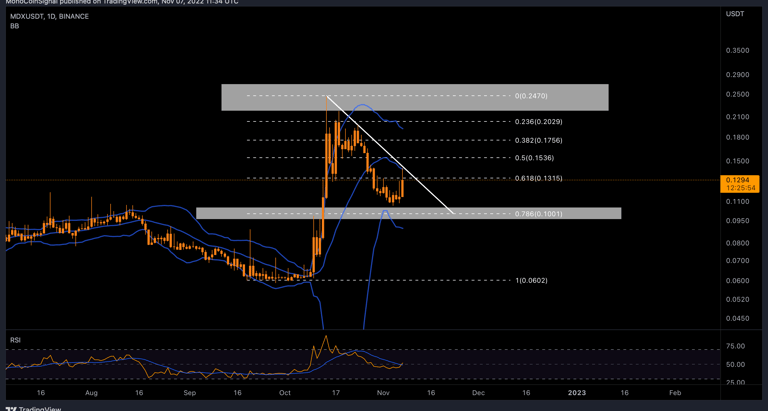Click the 2023 label on time axis
768x411 pixels.
pos(576,393)
